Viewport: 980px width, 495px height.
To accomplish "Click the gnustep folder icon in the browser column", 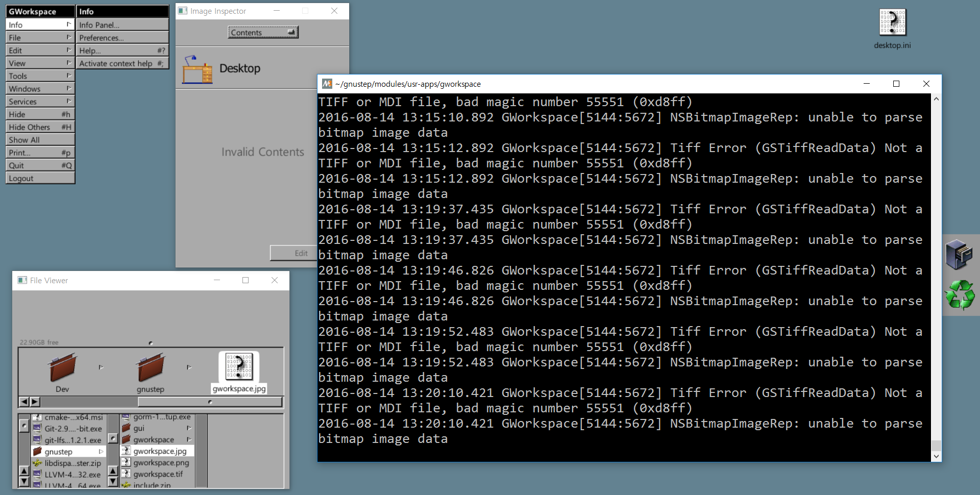I will (37, 451).
